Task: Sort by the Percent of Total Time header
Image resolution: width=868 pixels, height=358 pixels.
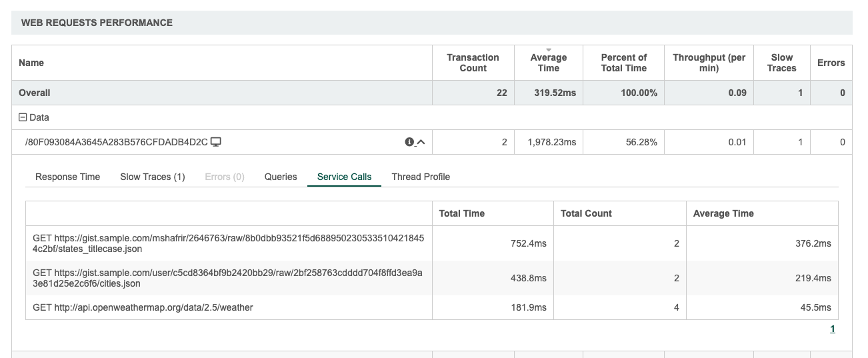Action: tap(623, 63)
